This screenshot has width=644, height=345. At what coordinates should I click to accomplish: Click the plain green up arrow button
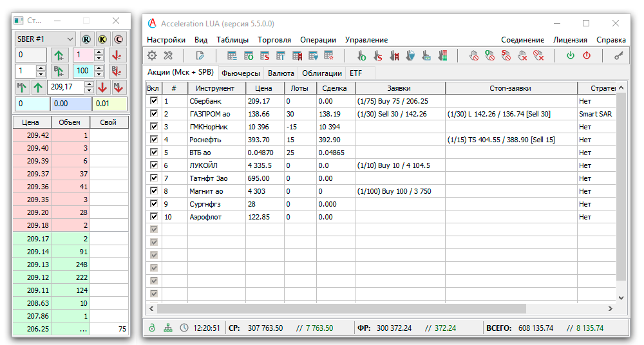38,87
